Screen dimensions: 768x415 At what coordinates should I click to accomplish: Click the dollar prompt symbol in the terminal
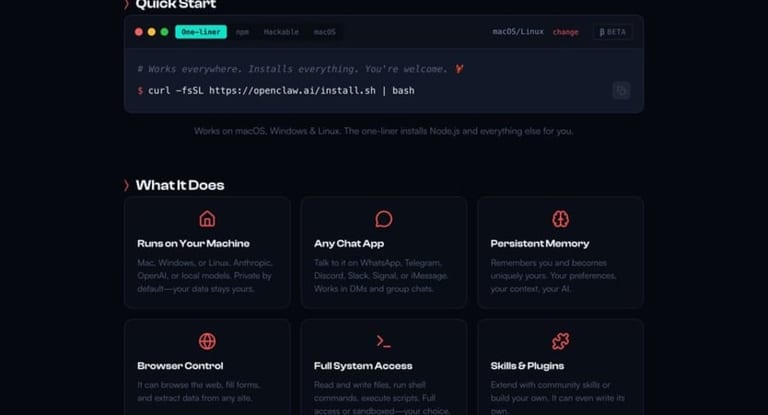click(x=140, y=91)
